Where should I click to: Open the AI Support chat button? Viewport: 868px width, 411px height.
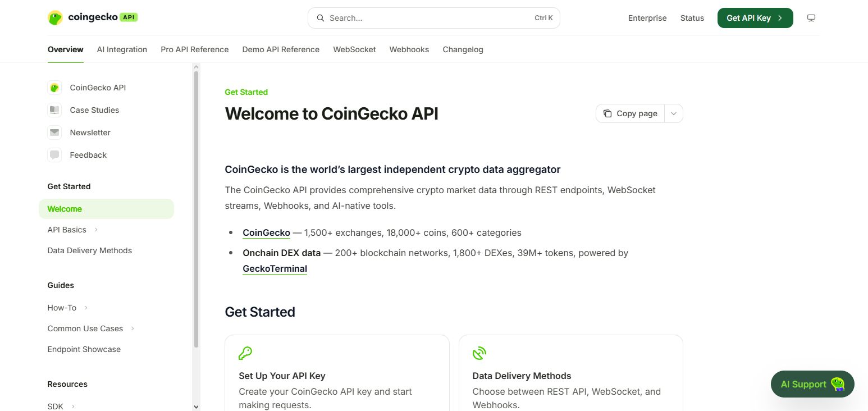click(812, 384)
